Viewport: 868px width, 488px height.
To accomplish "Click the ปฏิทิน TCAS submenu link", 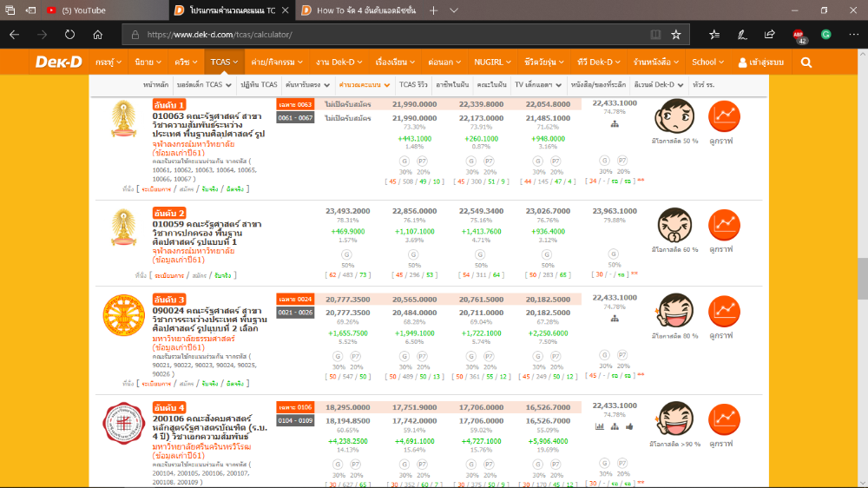I will (x=259, y=85).
